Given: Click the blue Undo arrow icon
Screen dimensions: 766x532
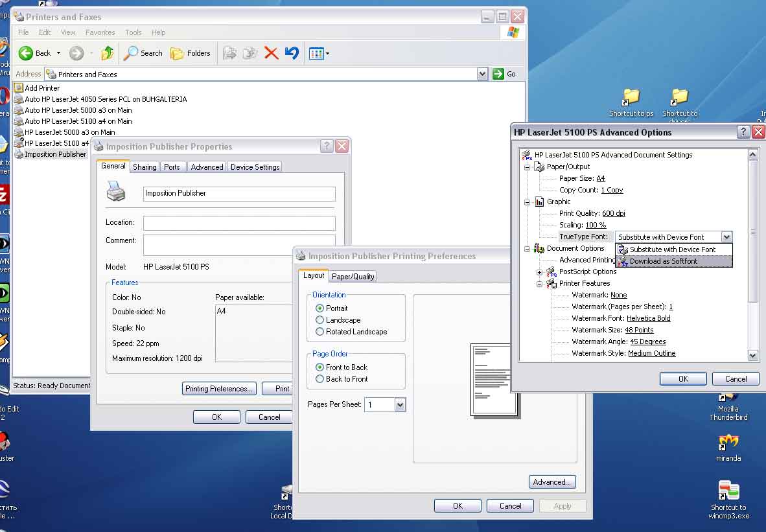Looking at the screenshot, I should pos(292,52).
